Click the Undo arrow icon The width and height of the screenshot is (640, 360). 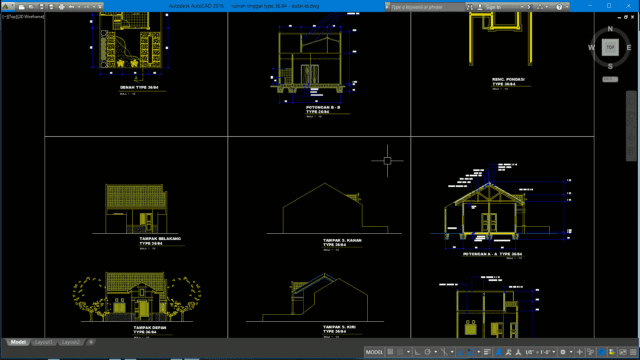pyautogui.click(x=71, y=7)
